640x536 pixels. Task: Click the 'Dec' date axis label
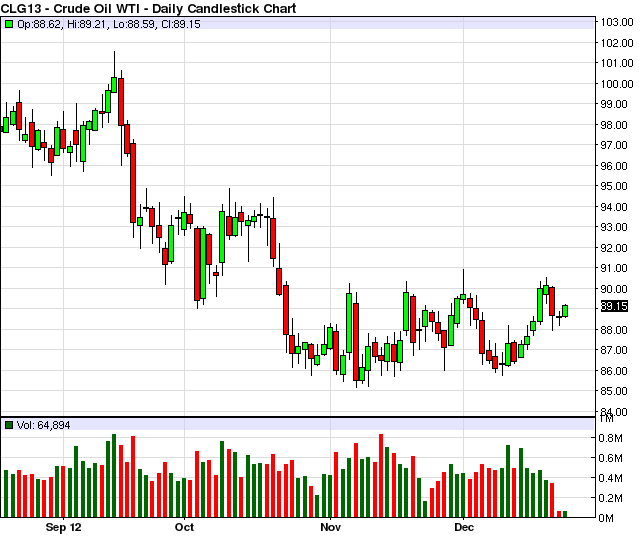[464, 527]
